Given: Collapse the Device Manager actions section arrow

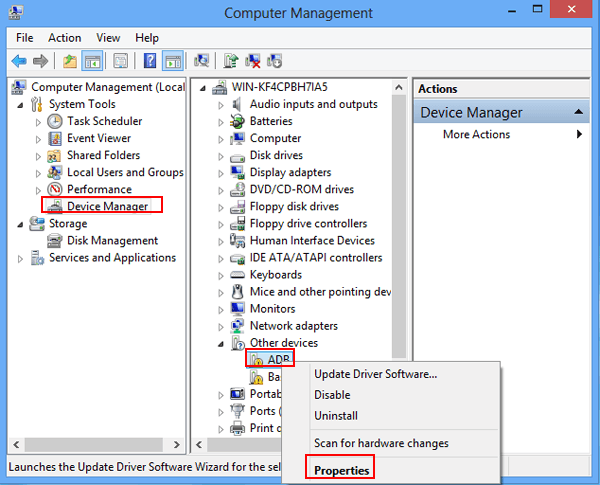Looking at the screenshot, I should tap(579, 112).
